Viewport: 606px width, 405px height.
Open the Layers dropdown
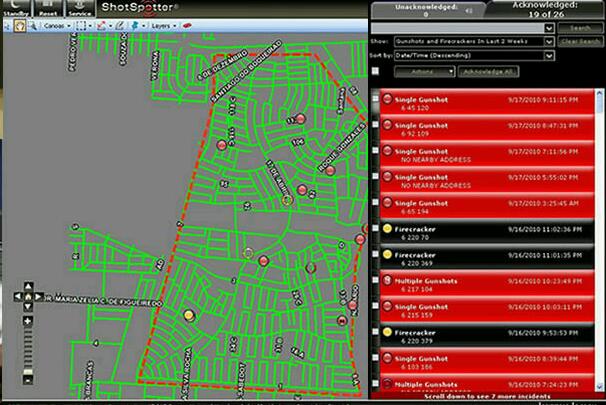click(164, 26)
